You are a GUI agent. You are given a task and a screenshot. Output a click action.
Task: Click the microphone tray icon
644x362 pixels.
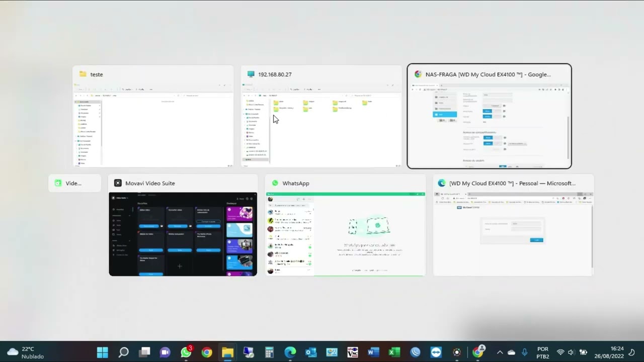[524, 352]
